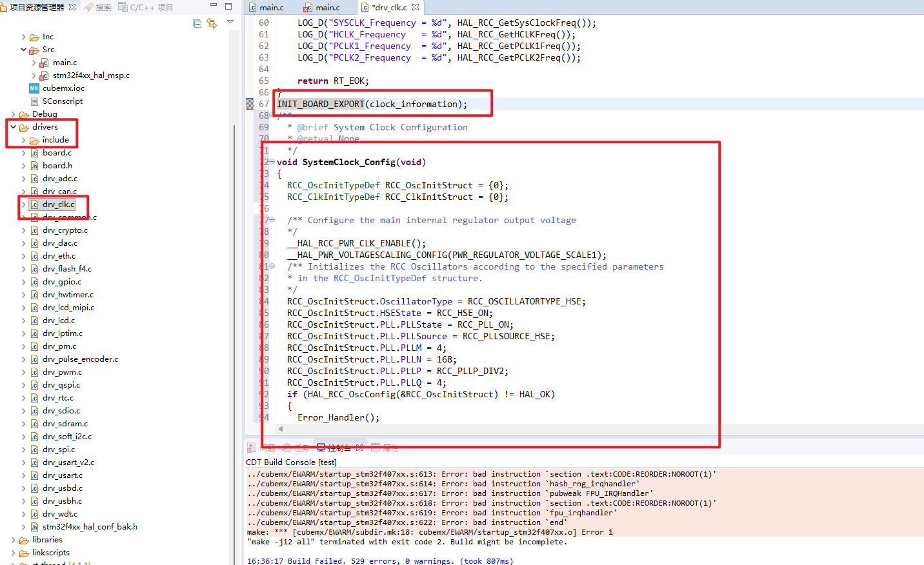The height and width of the screenshot is (565, 924).
Task: Click 'return RT_EOK;' line in editor
Action: click(333, 81)
